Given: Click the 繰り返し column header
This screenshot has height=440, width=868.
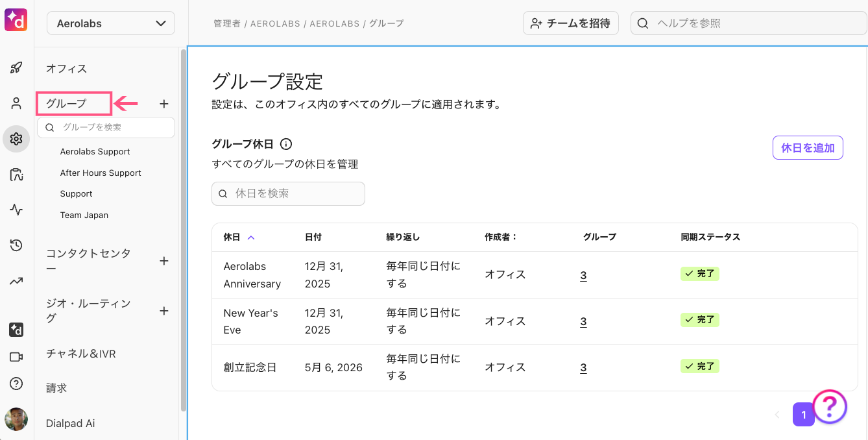Looking at the screenshot, I should [x=403, y=237].
